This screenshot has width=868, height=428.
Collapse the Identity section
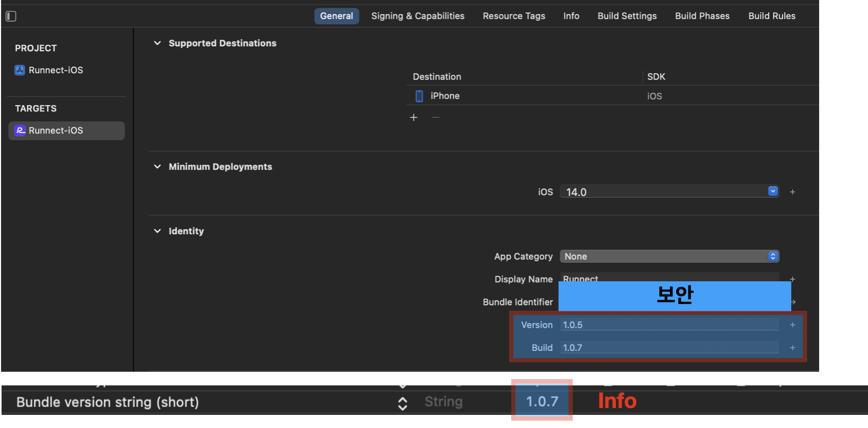coord(157,231)
